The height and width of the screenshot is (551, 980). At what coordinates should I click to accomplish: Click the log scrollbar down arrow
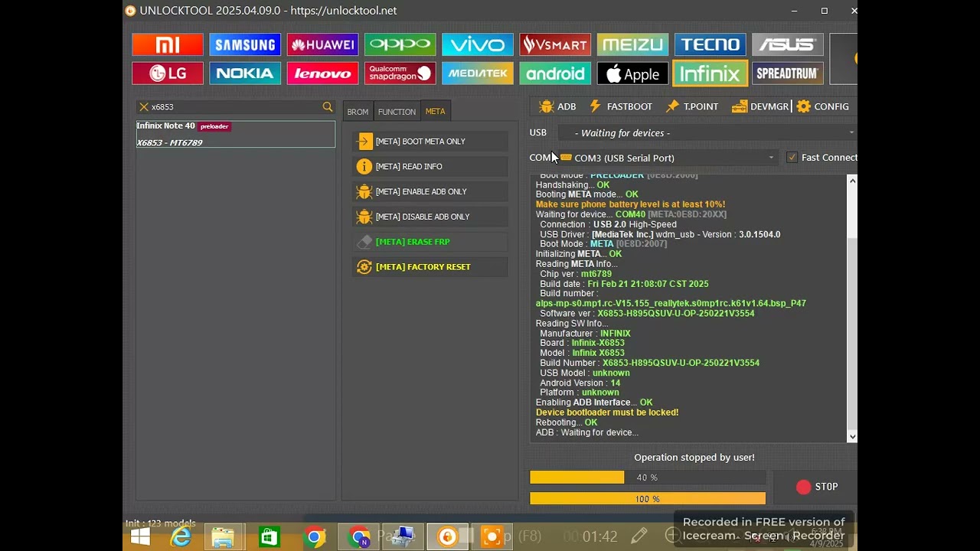click(851, 437)
